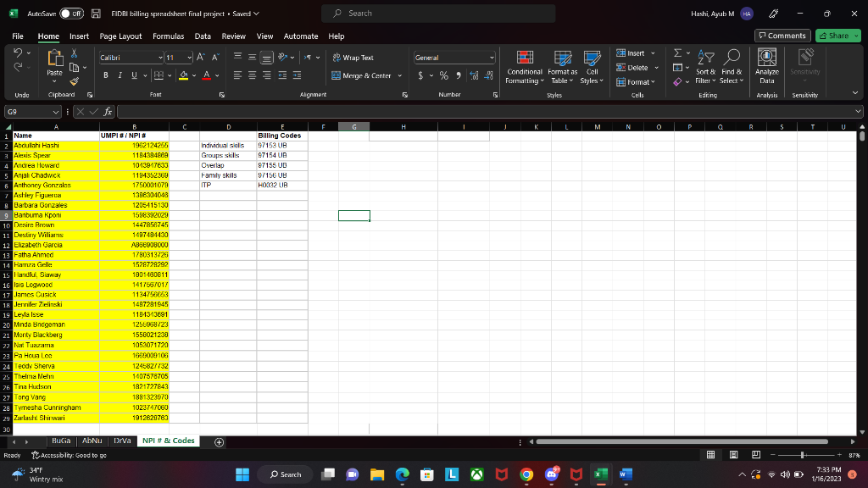The height and width of the screenshot is (488, 868).
Task: Click the Windows taskbar Search button
Action: (x=286, y=474)
